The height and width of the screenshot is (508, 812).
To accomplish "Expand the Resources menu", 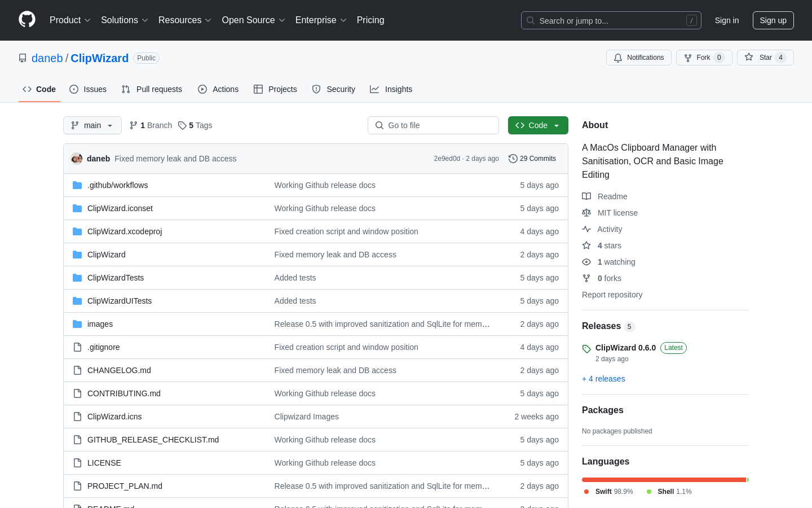I will pyautogui.click(x=185, y=20).
